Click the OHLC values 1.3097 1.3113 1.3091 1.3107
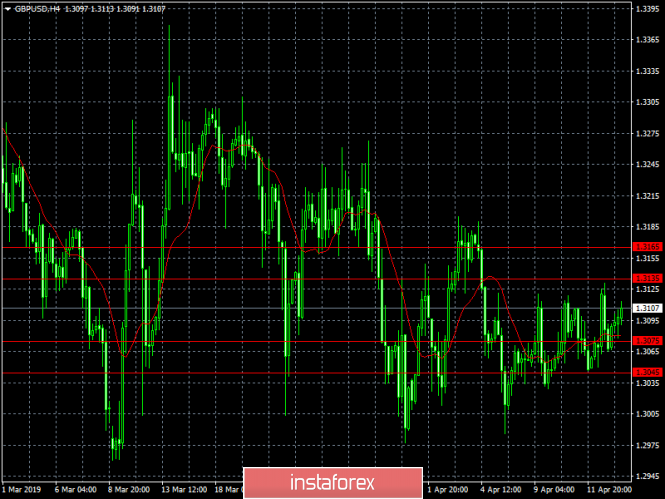665x499 pixels. click(115, 9)
